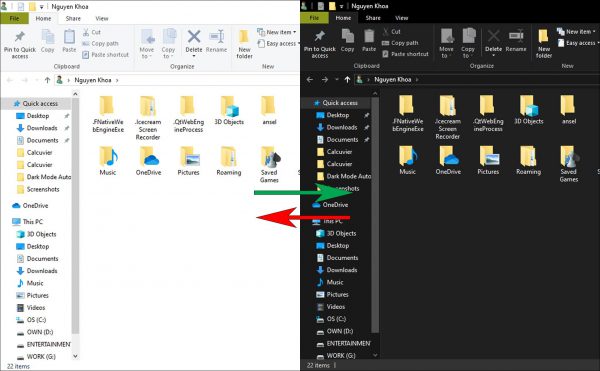This screenshot has height=371, width=600.
Task: Switch to Share tab in dark window
Action: (x=373, y=18)
